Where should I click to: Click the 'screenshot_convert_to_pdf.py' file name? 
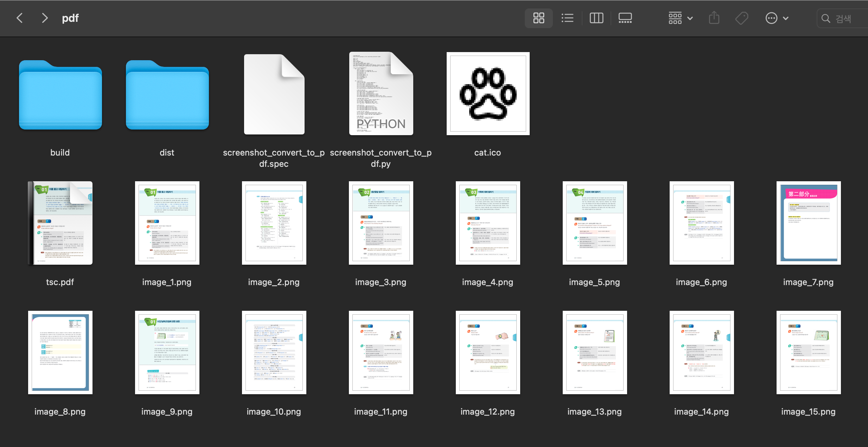[x=381, y=158]
